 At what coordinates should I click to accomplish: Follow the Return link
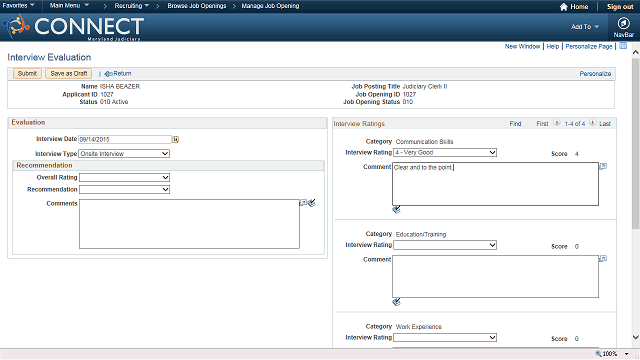(118, 73)
